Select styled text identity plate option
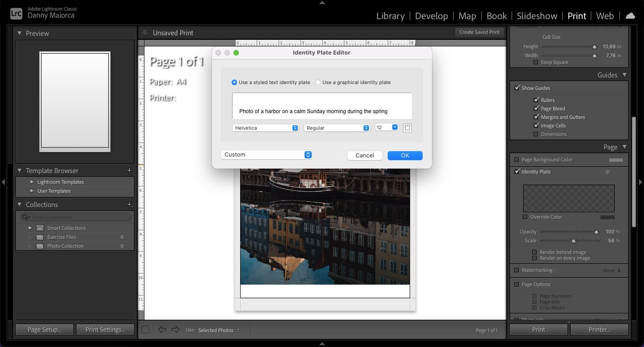The image size is (644, 347). point(234,82)
